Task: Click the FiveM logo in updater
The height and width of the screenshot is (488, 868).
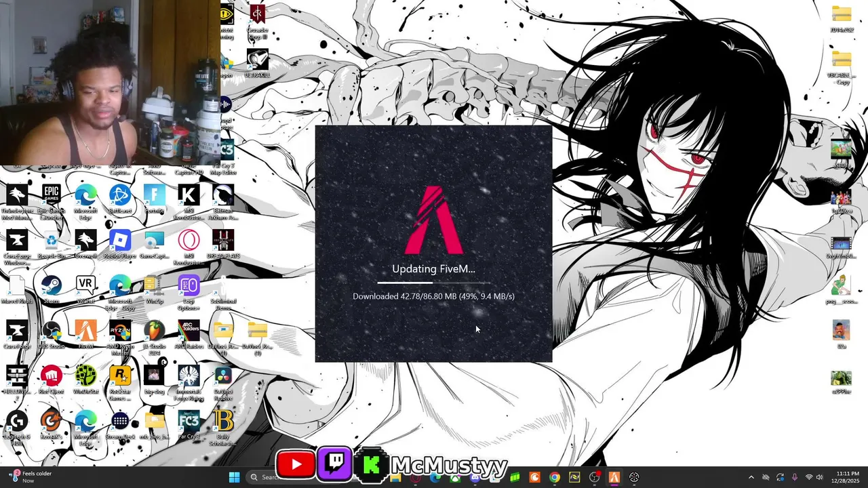Action: point(434,220)
